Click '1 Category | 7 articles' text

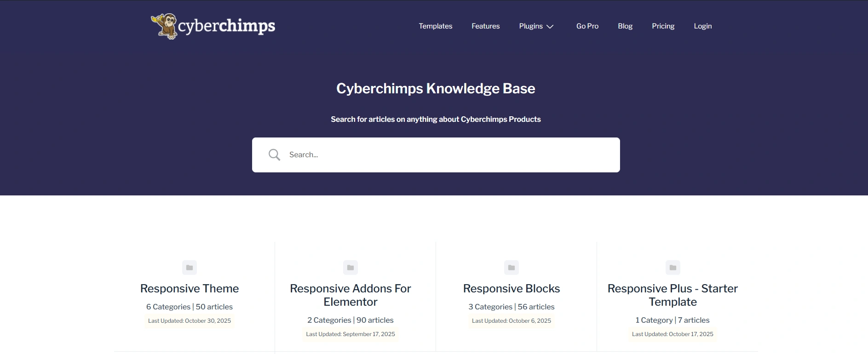pos(673,320)
